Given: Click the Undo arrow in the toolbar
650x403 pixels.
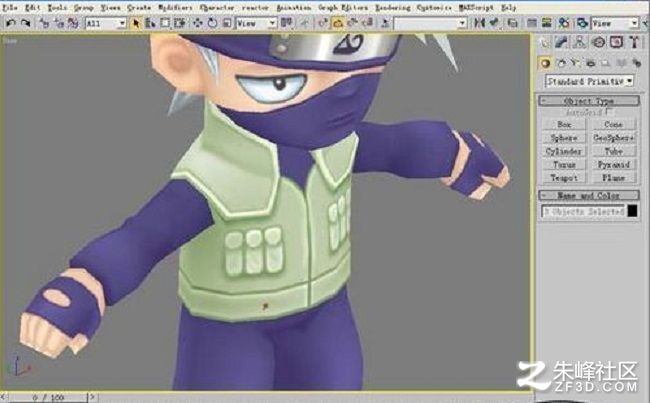Looking at the screenshot, I should point(11,23).
